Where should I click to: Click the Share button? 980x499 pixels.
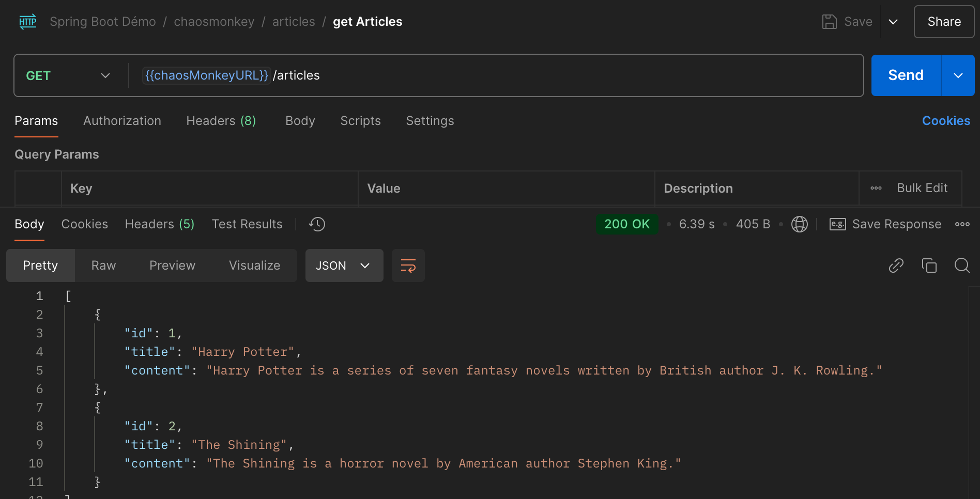[x=944, y=22]
